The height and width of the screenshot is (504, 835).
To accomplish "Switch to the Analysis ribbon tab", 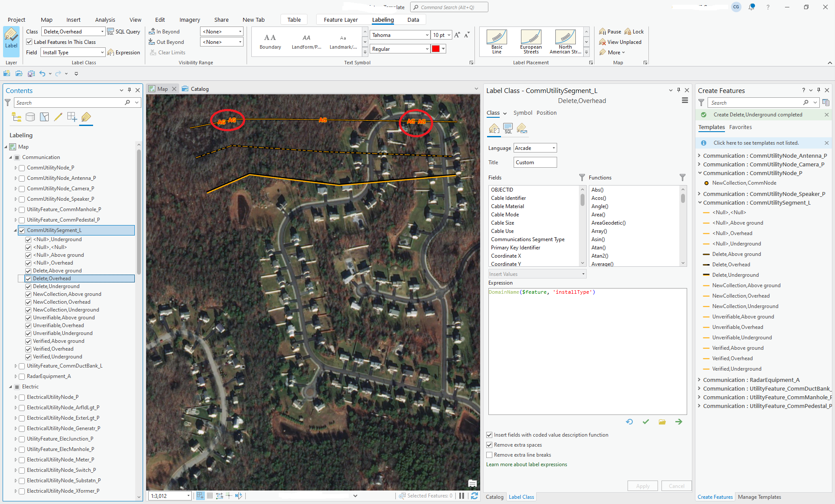I will click(x=105, y=20).
